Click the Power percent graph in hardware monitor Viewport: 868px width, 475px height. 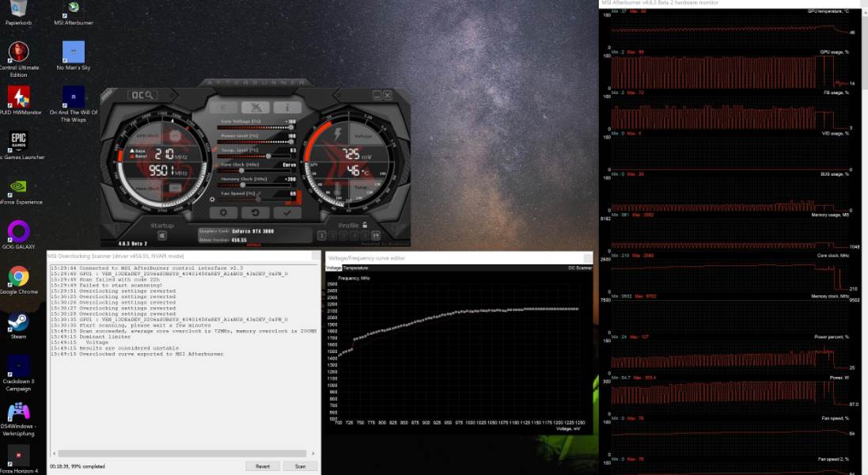[x=730, y=356]
